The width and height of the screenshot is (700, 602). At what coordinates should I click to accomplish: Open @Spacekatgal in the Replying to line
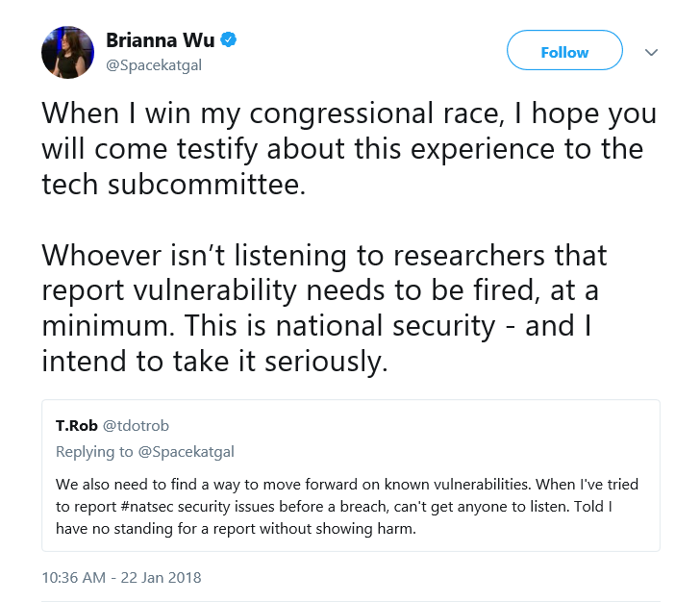coord(187,452)
